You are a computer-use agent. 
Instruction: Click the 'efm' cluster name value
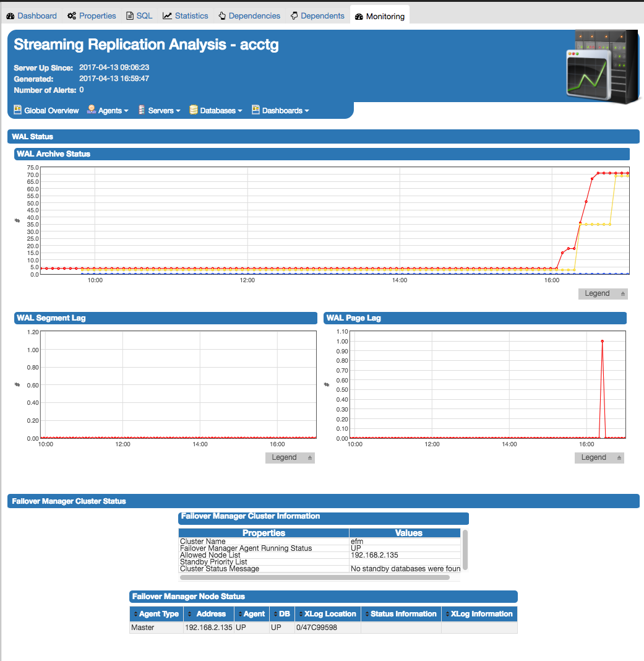[357, 542]
